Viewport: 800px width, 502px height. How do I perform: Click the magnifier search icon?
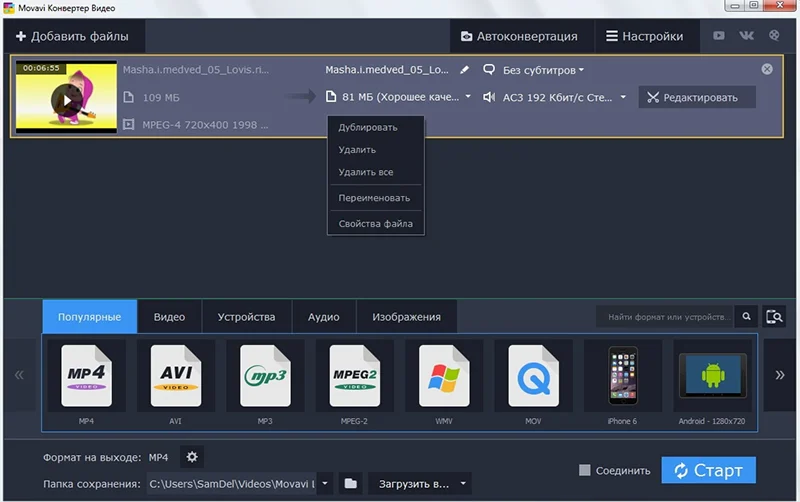pos(746,317)
